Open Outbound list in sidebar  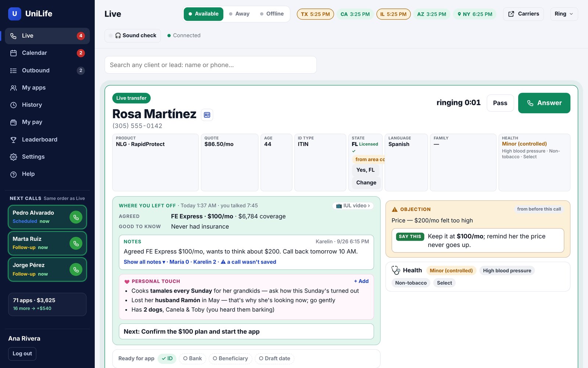click(47, 70)
